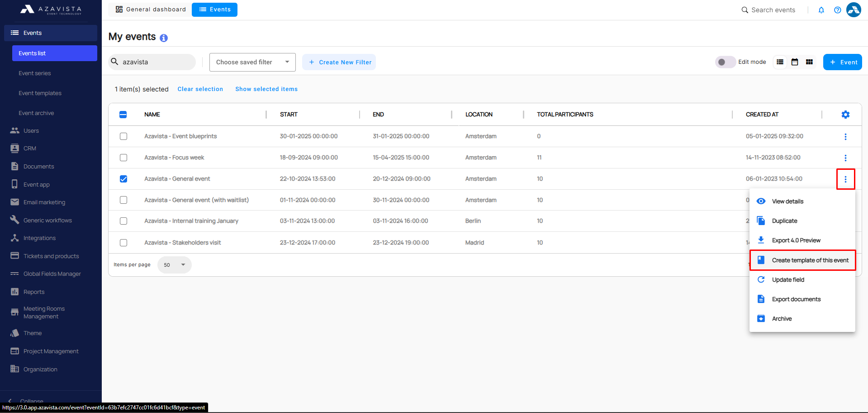Switch to grid tile view icon

point(809,62)
